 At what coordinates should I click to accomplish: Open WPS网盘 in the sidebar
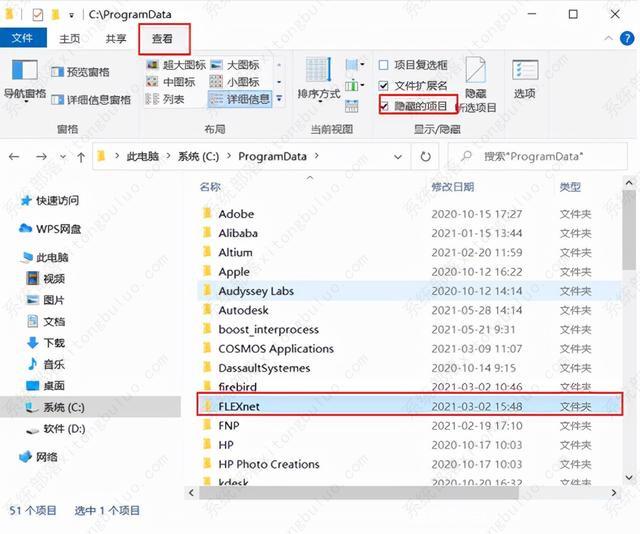50,229
